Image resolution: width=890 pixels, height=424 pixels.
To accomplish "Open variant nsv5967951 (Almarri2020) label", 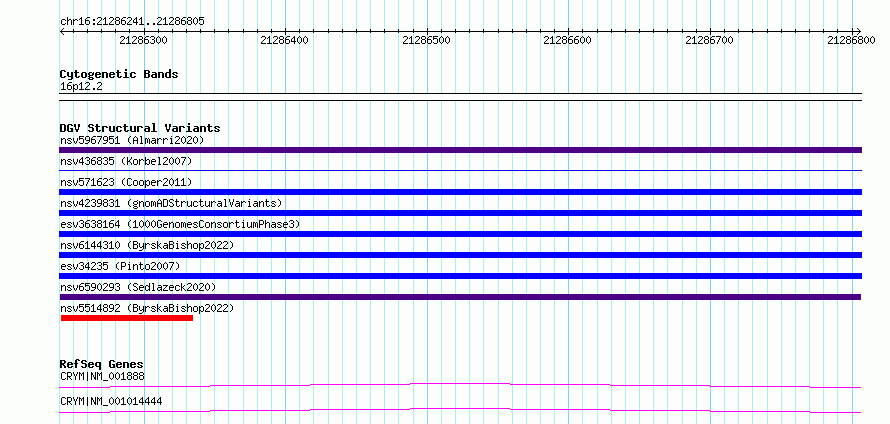I will [x=132, y=140].
